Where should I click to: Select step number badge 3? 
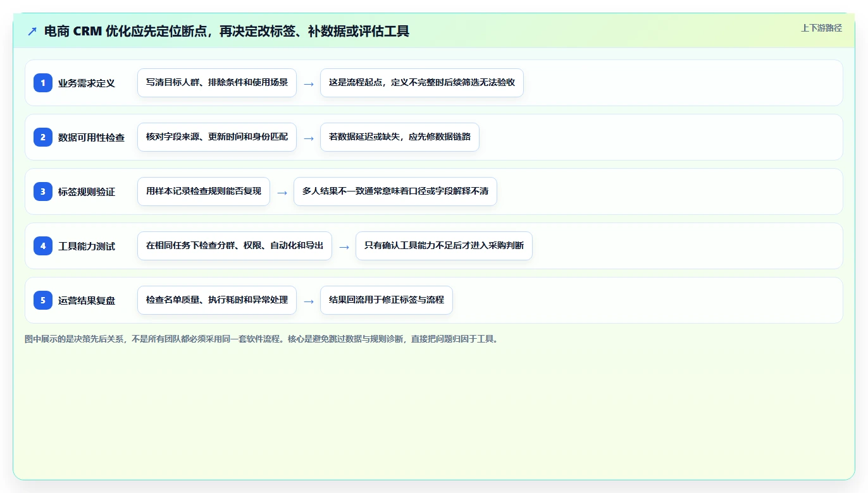click(x=43, y=192)
